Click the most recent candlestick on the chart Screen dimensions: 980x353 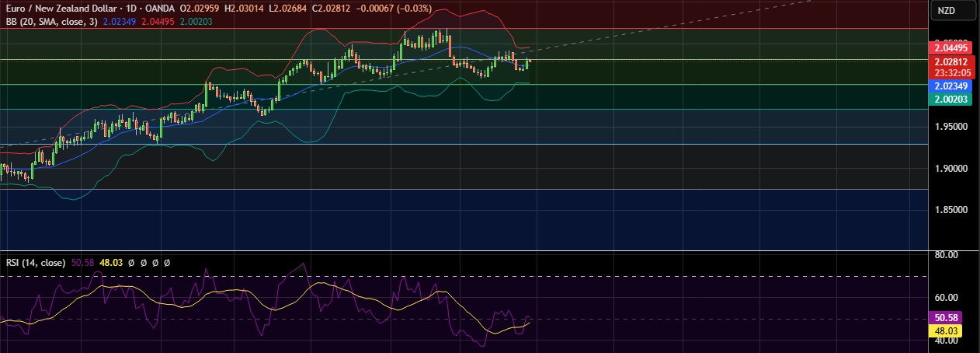(530, 61)
